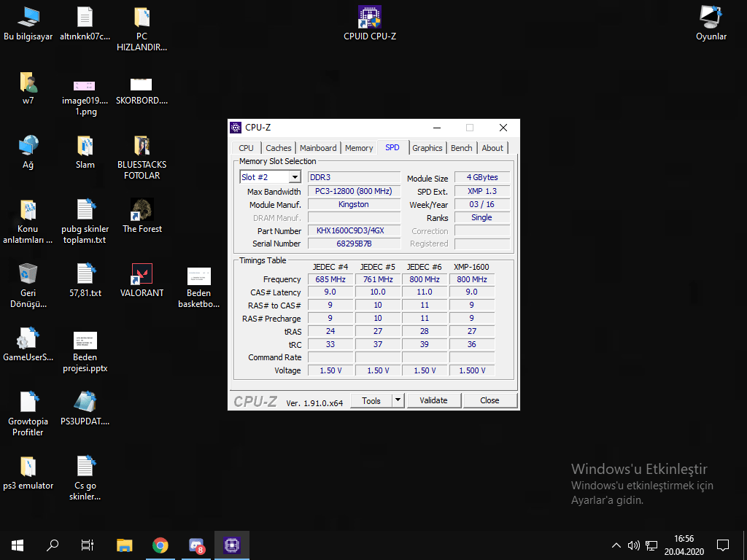Click the volume icon in system tray

coord(633,545)
